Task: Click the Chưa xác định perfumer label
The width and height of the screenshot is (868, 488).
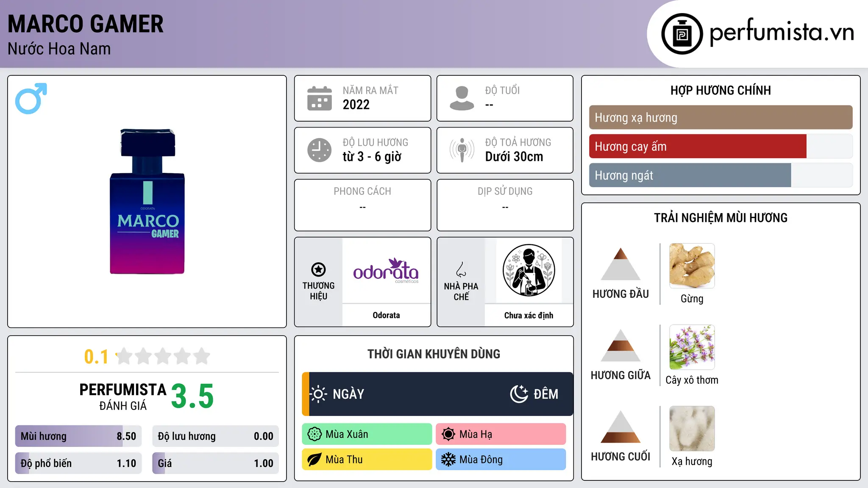Action: [529, 315]
